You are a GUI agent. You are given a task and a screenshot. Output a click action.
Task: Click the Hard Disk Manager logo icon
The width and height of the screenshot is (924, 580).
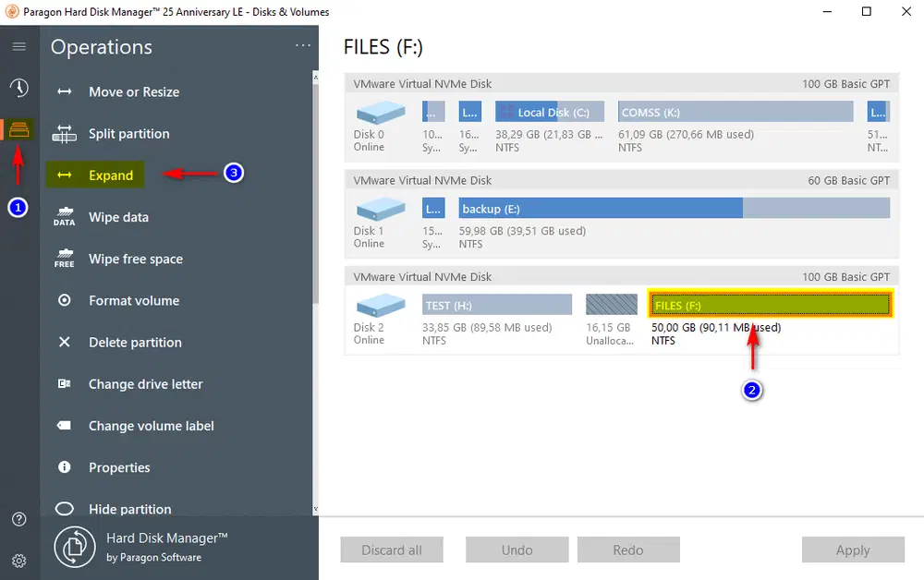[75, 547]
